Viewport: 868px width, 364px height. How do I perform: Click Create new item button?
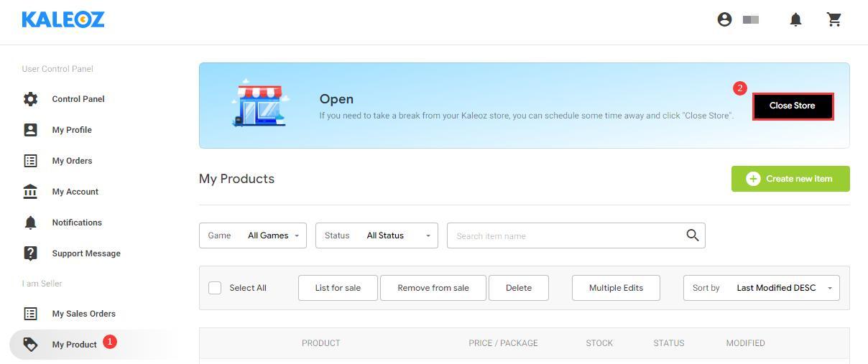pyautogui.click(x=790, y=179)
